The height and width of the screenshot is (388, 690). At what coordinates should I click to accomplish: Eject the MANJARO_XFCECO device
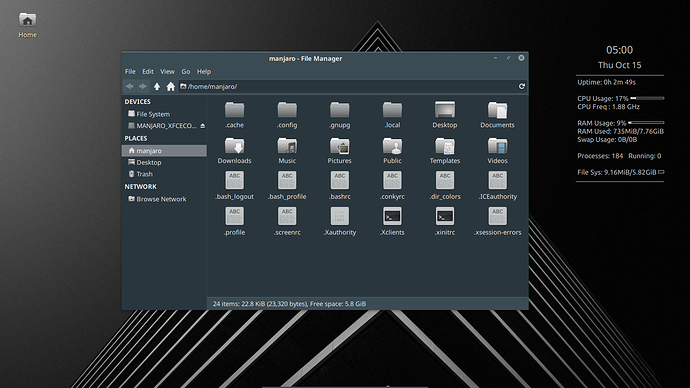pyautogui.click(x=202, y=126)
